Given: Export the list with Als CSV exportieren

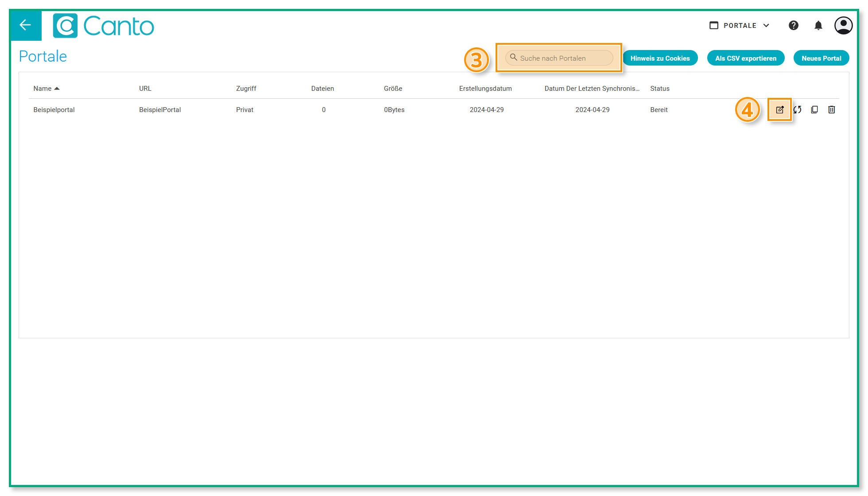Looking at the screenshot, I should pos(746,58).
